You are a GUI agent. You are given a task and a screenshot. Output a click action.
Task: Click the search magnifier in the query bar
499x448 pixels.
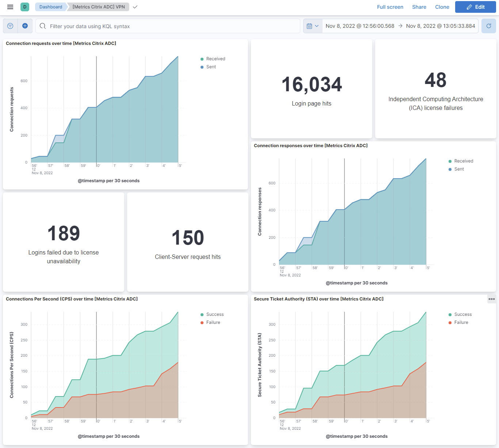(x=42, y=26)
